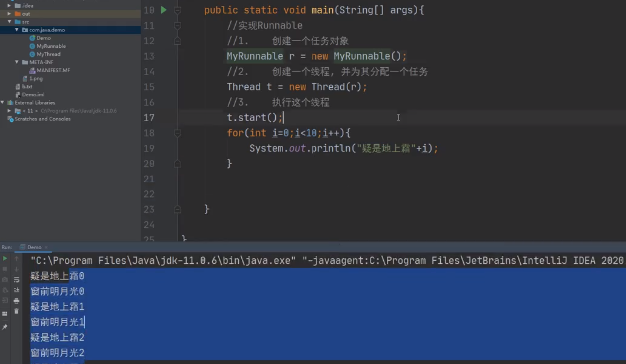This screenshot has height=364, width=626.
Task: Select MANIFEST.MF file name
Action: coord(53,70)
